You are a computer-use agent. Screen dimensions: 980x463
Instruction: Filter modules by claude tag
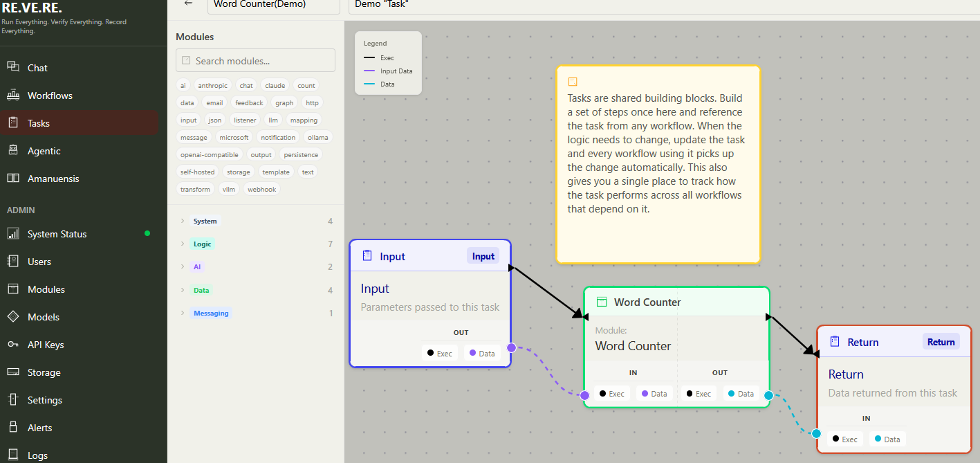(x=275, y=86)
